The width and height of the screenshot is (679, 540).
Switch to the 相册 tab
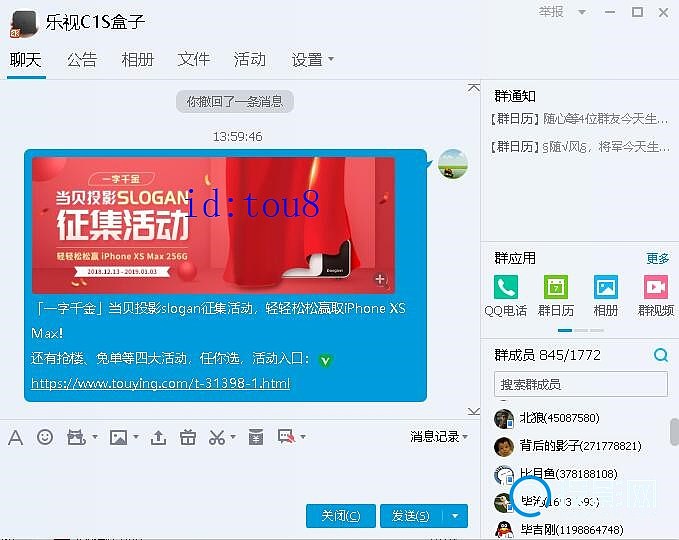[138, 60]
